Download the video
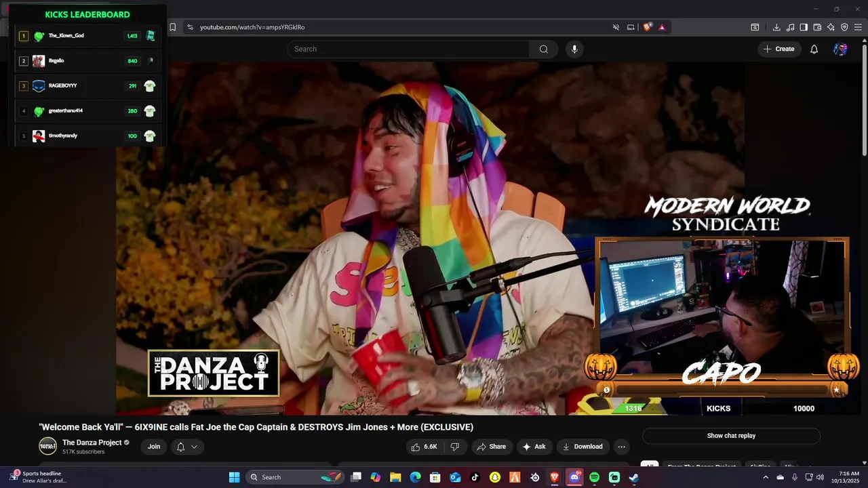Image resolution: width=868 pixels, height=488 pixels. [583, 447]
